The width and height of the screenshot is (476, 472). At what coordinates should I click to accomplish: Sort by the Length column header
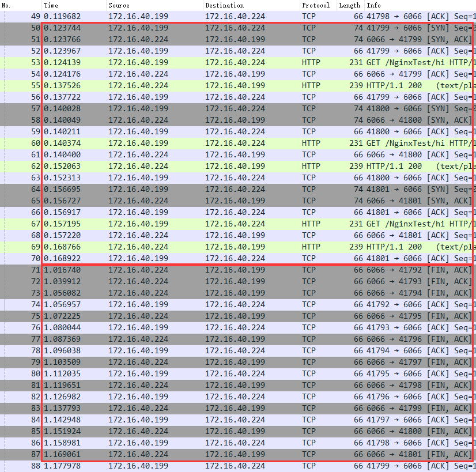[x=350, y=5]
